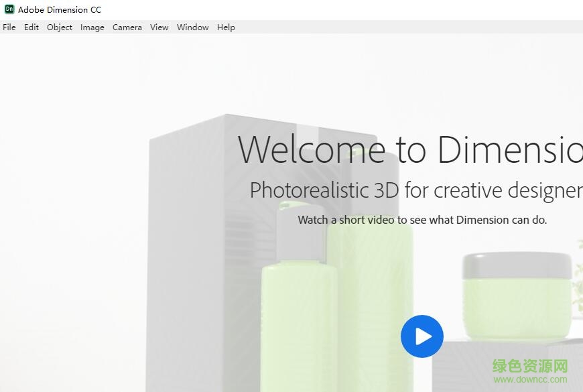Open the Image menu
Screen dimensions: 583x392
pos(92,27)
